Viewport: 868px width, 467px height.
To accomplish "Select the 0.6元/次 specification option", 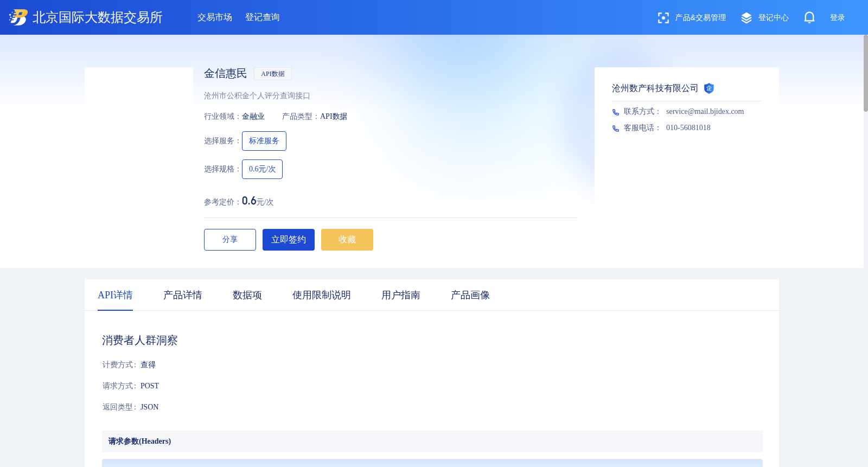I will (262, 169).
